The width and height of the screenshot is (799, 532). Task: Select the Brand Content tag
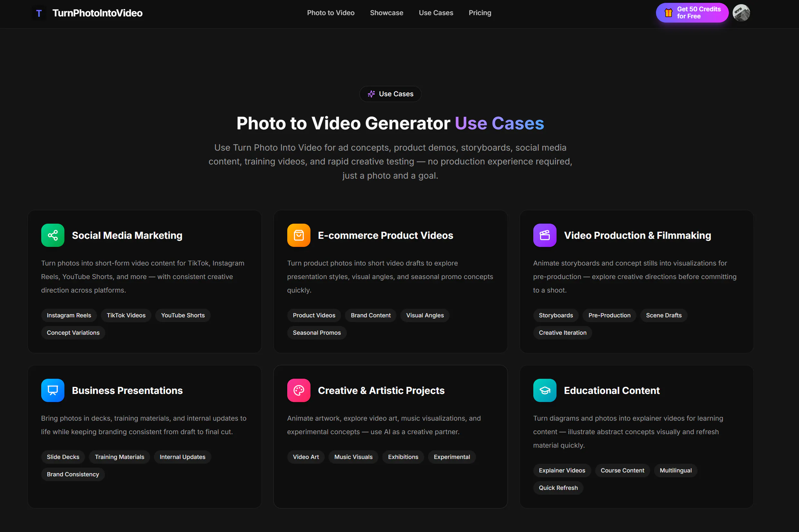pos(371,315)
